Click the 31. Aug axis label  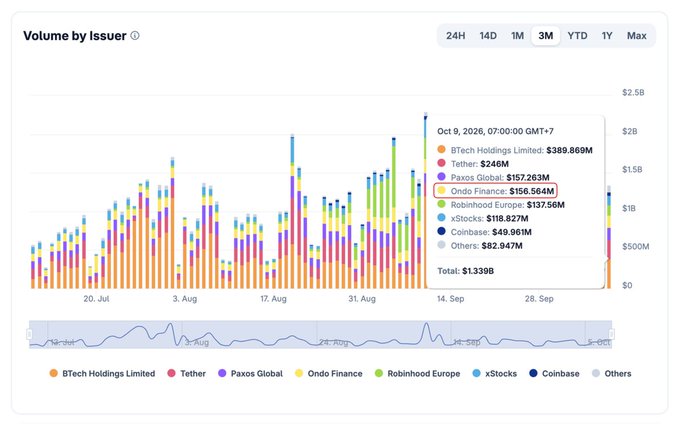click(362, 299)
